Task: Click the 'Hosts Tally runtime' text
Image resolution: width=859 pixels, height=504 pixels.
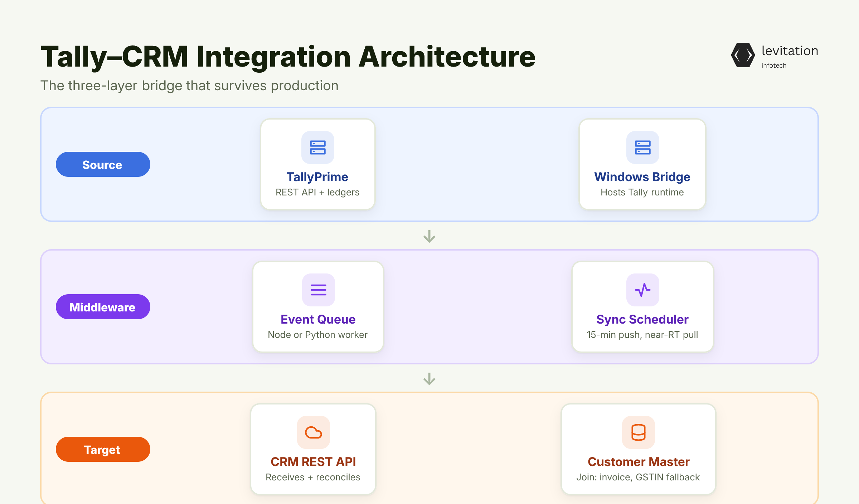Action: [642, 193]
